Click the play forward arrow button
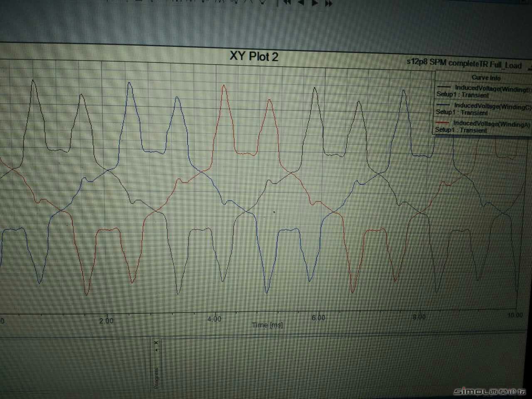The height and width of the screenshot is (399, 532). (315, 3)
